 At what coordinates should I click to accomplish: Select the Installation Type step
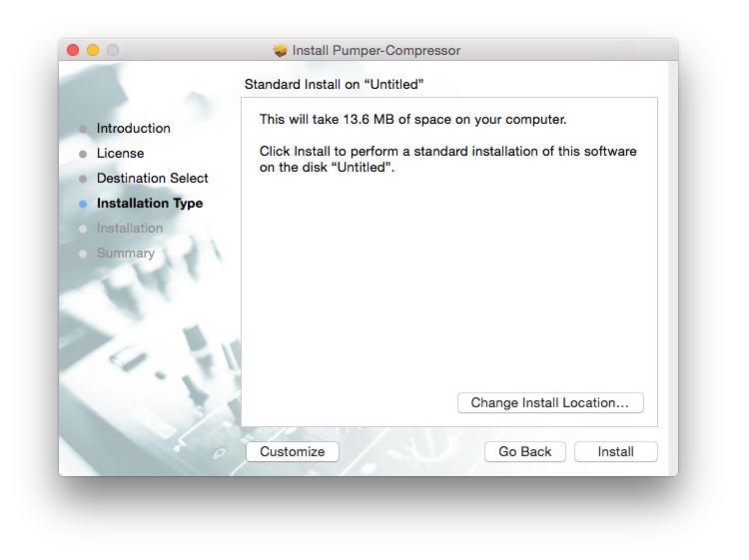point(150,204)
